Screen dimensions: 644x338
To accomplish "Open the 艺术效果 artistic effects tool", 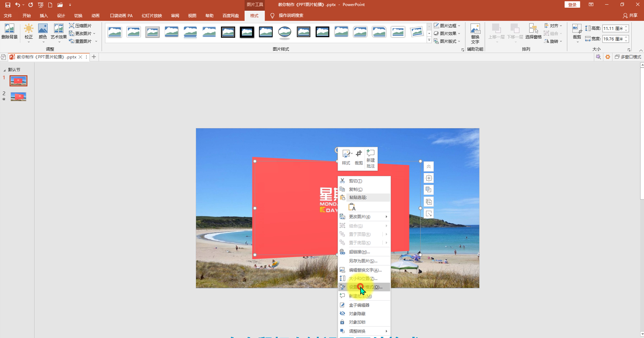I will 59,31.
